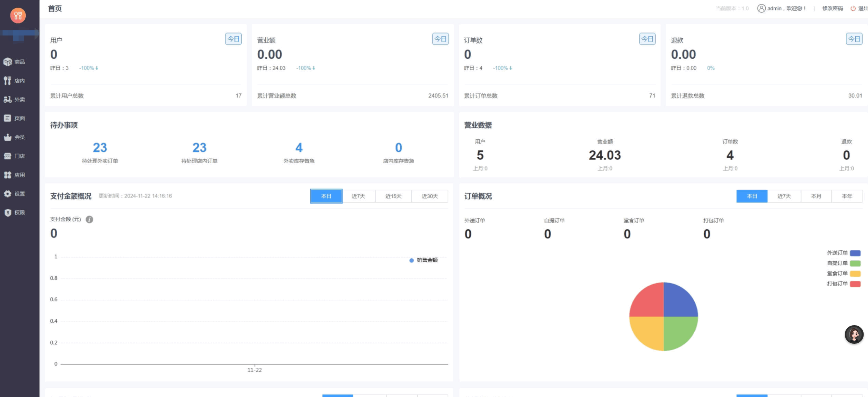The width and height of the screenshot is (868, 397).
Task: Open the 外卖 delivery scooter icon
Action: click(8, 99)
